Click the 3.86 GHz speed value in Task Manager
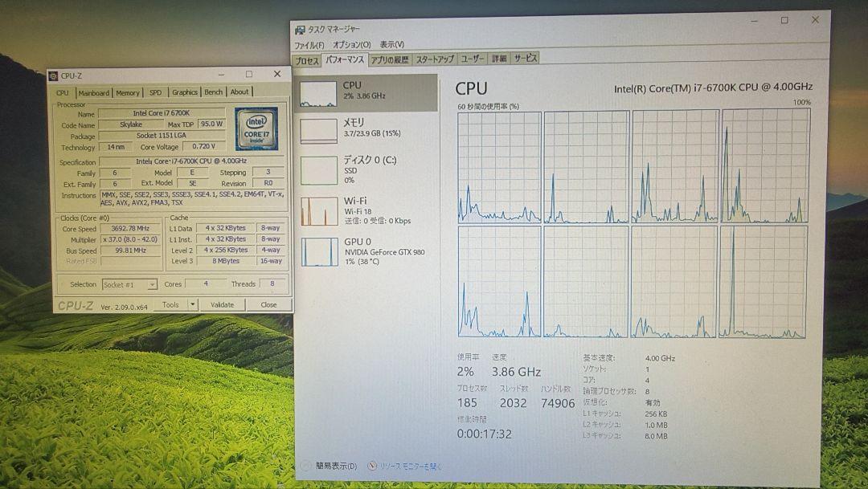The width and height of the screenshot is (868, 489). tap(516, 373)
